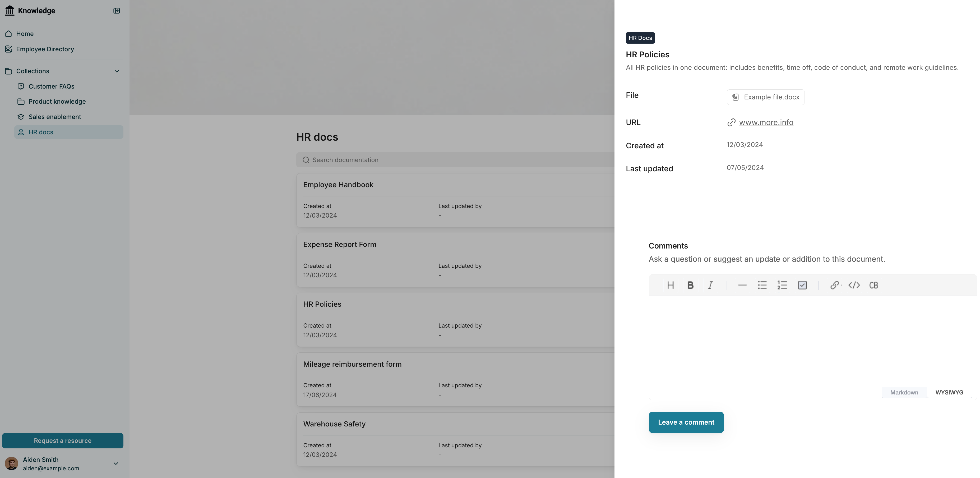
Task: Insert a horizontal line in comment
Action: (x=742, y=285)
